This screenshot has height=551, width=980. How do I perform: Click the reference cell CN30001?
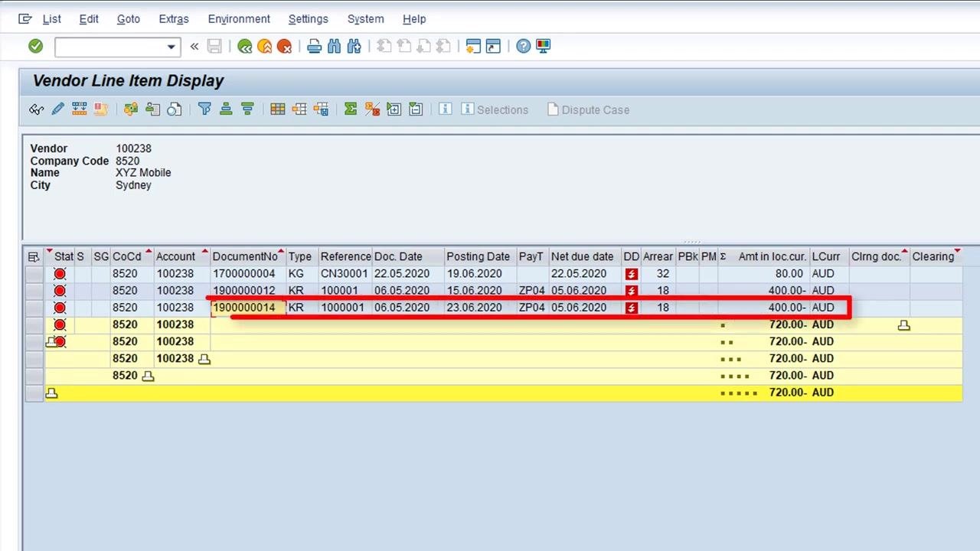tap(345, 274)
